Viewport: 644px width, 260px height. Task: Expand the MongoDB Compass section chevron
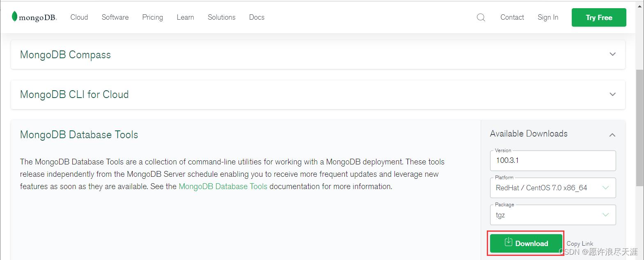612,54
